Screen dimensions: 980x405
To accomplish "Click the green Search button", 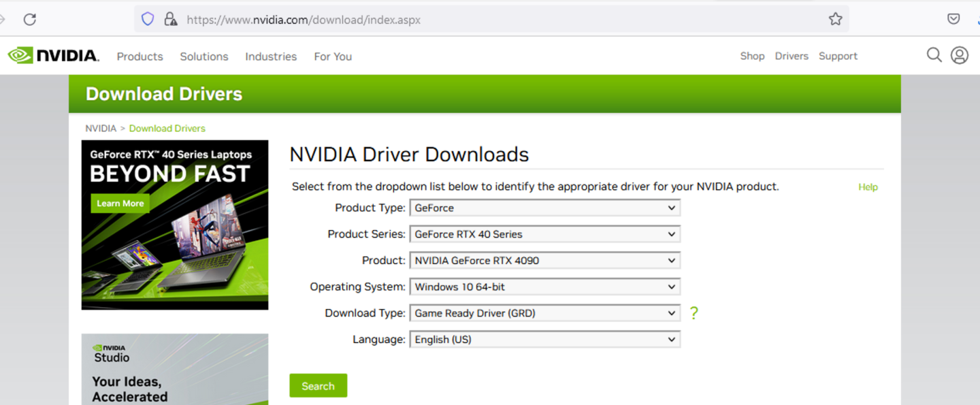I will [318, 386].
